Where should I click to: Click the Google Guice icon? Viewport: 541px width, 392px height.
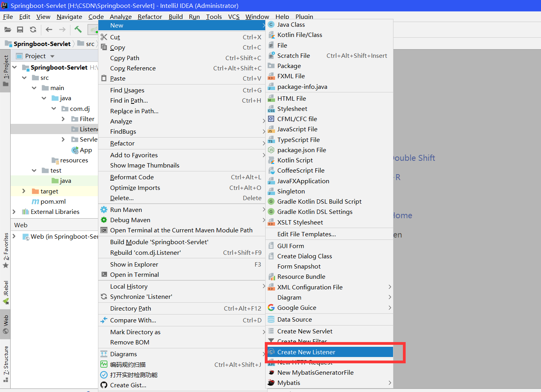(x=271, y=307)
